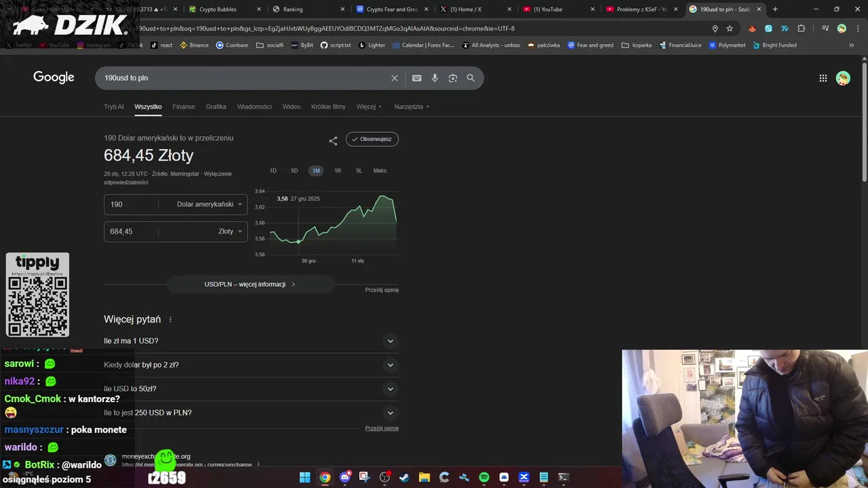
Task: Switch to Finanse search tab
Action: coord(184,106)
